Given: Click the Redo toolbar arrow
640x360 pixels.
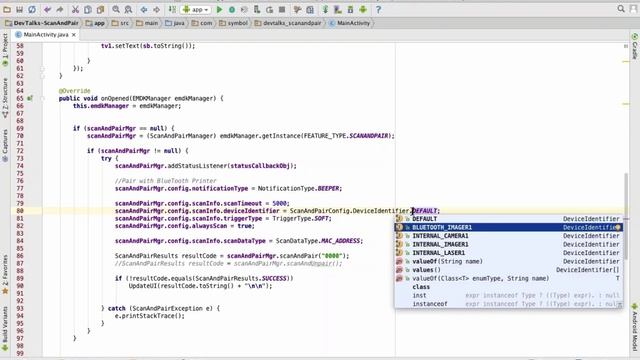Looking at the screenshot, I should pos(60,9).
